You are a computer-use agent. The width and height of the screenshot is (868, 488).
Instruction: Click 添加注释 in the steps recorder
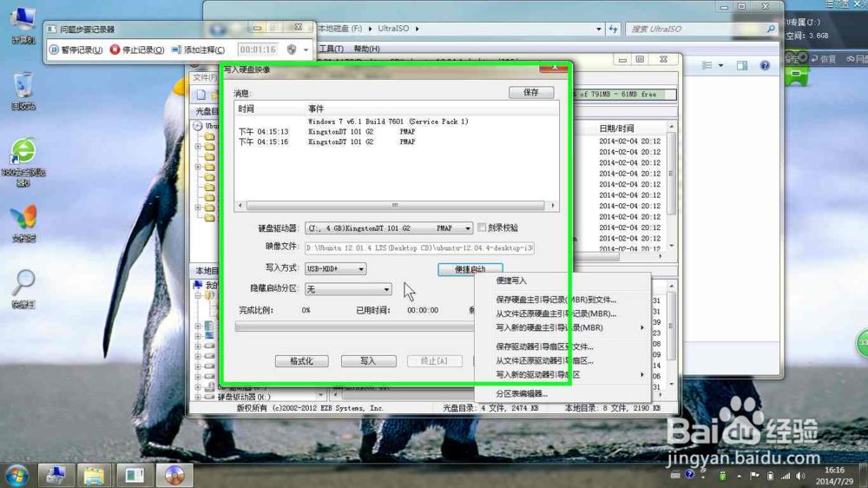[198, 49]
